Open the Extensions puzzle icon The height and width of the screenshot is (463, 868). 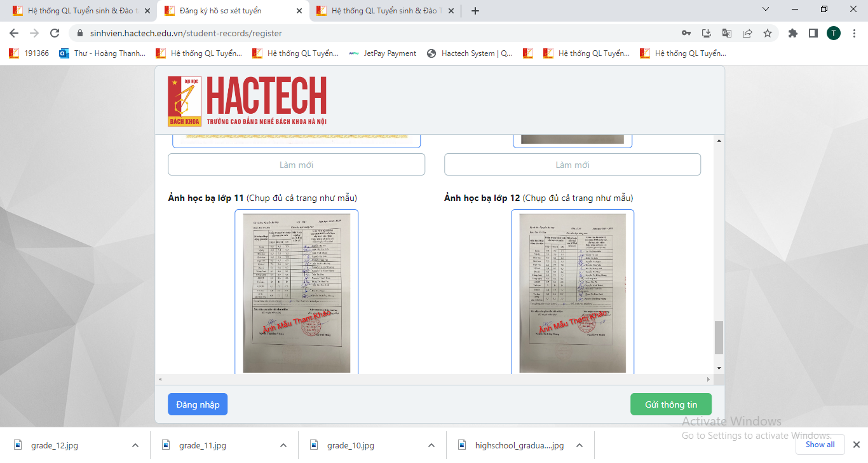pyautogui.click(x=792, y=33)
